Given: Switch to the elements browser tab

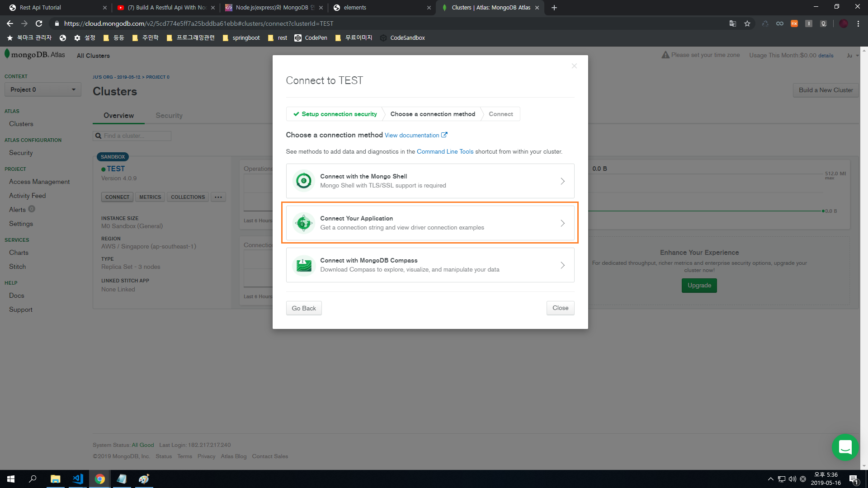Looking at the screenshot, I should [x=381, y=8].
